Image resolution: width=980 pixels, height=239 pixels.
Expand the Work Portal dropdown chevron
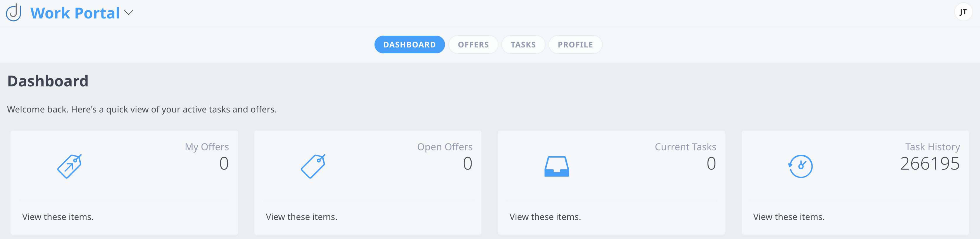click(x=129, y=13)
